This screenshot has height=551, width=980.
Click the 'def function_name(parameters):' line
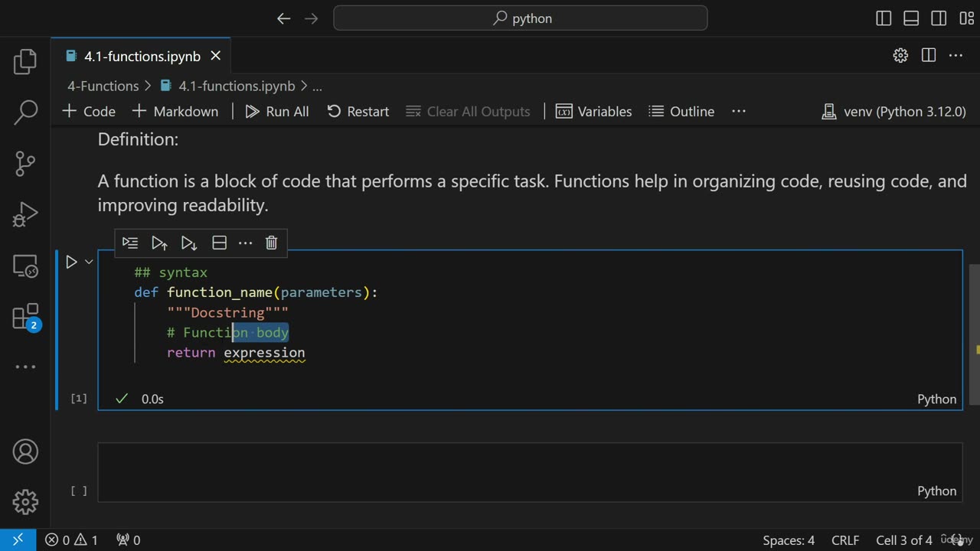[x=256, y=292]
